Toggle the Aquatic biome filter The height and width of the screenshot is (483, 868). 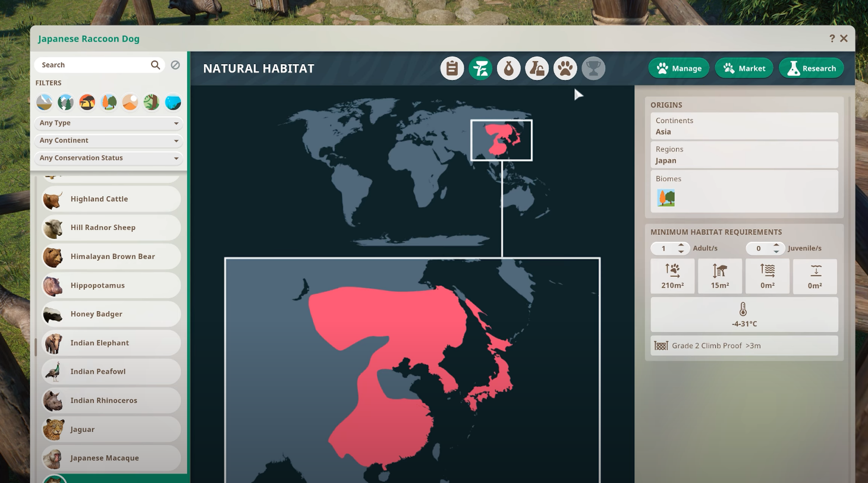point(173,102)
